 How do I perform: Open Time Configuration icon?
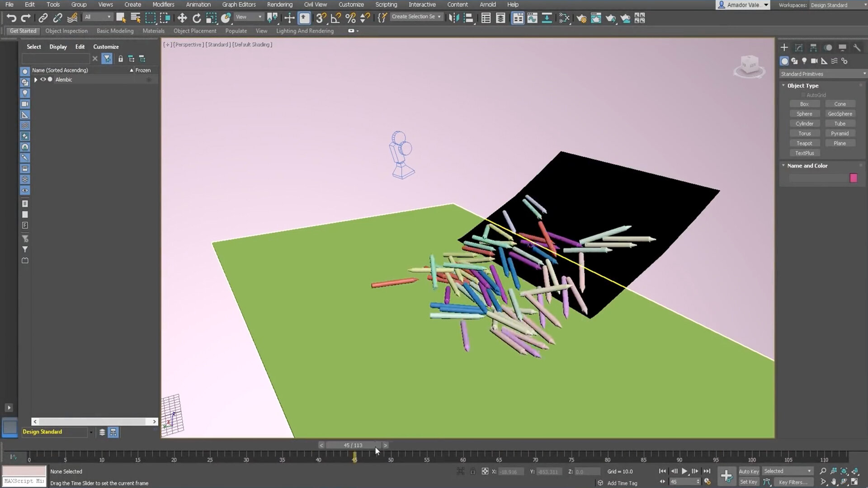[708, 482]
